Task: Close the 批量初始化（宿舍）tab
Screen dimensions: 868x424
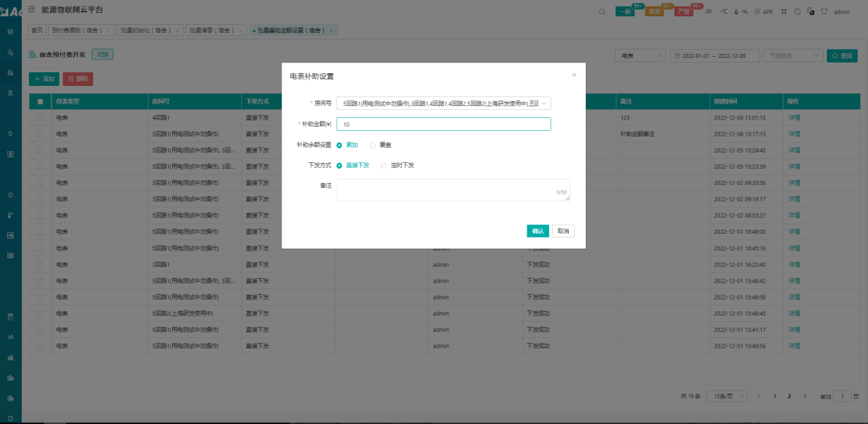Action: (177, 31)
